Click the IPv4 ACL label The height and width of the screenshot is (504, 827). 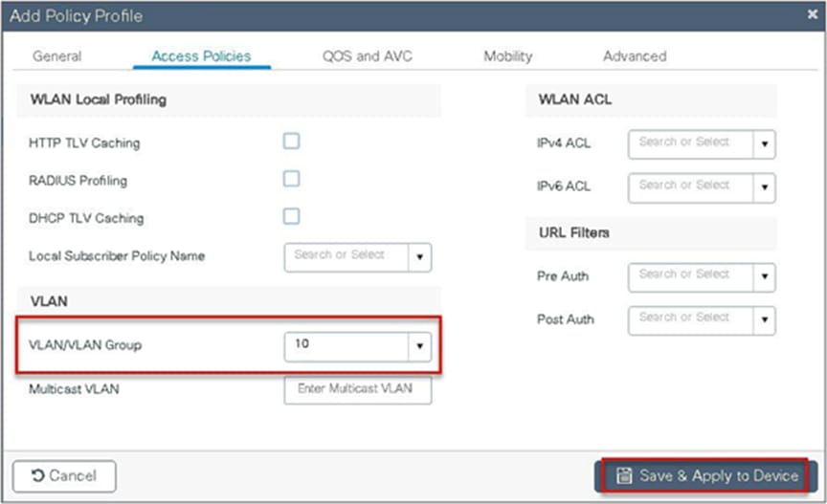[x=563, y=142]
